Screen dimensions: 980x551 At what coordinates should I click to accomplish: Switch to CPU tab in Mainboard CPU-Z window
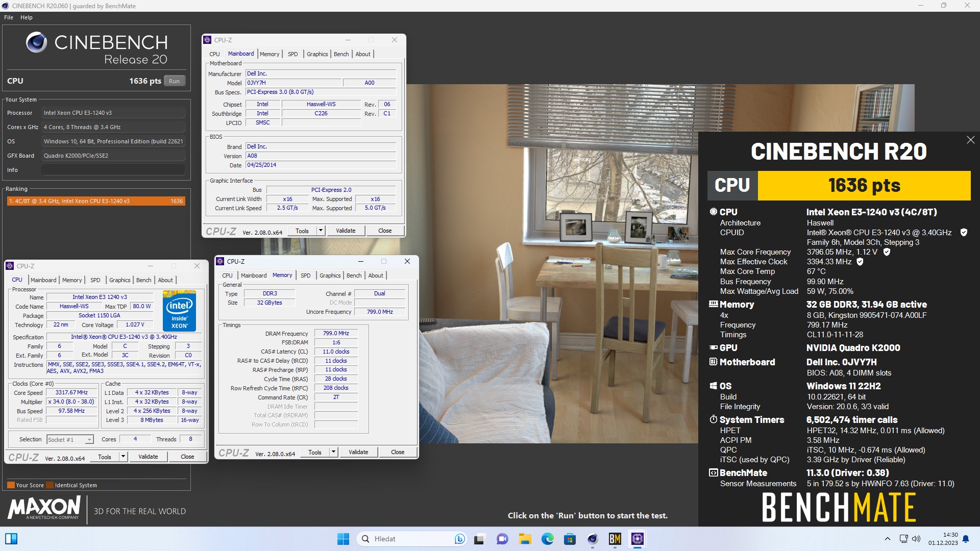(x=214, y=54)
